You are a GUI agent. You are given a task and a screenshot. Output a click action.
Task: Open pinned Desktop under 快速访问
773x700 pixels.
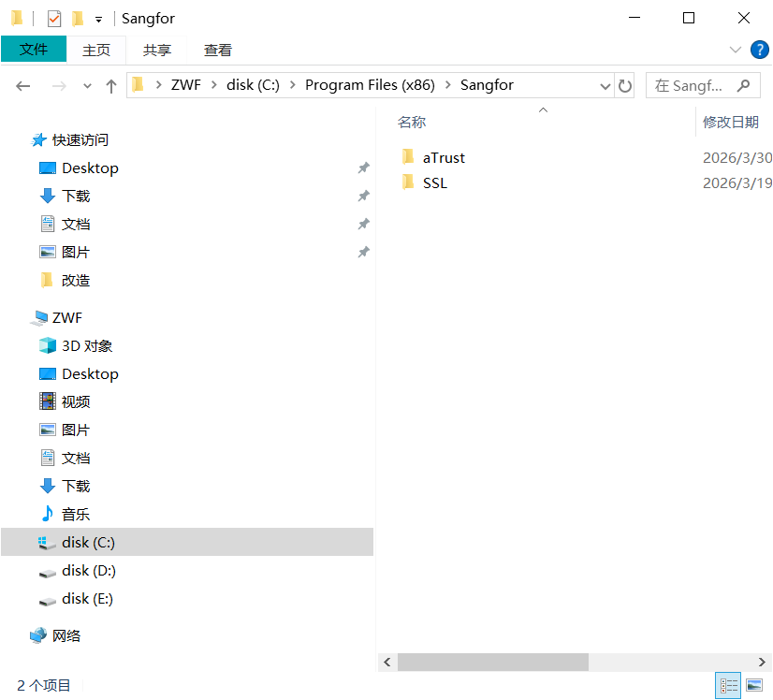point(90,168)
